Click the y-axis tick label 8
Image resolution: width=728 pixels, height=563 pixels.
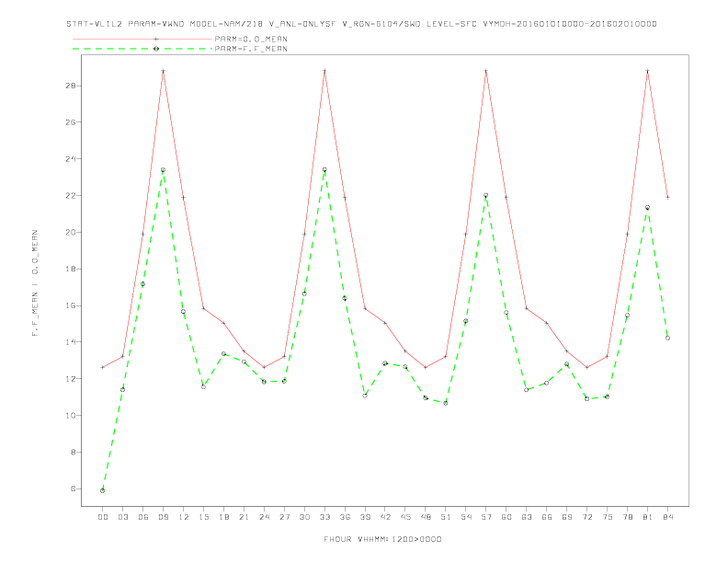pyautogui.click(x=74, y=452)
